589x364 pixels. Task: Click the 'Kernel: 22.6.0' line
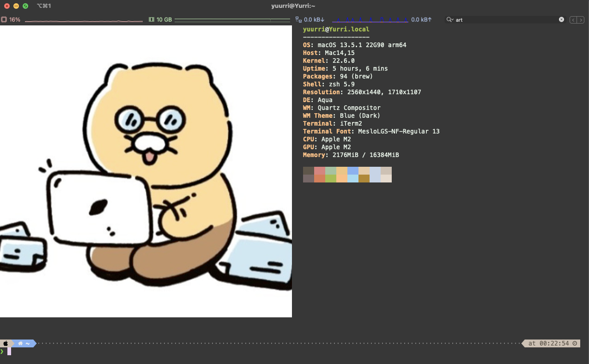(329, 61)
